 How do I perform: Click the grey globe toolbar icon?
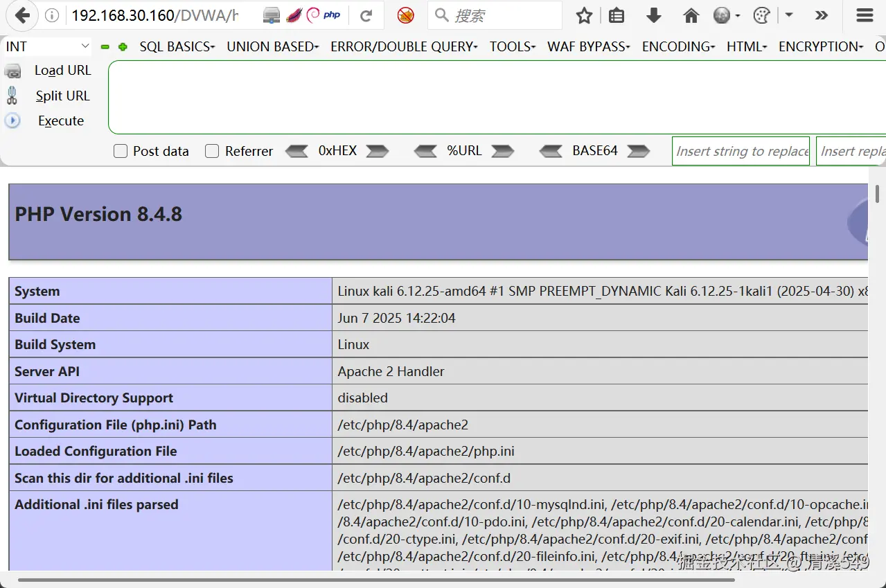click(722, 15)
